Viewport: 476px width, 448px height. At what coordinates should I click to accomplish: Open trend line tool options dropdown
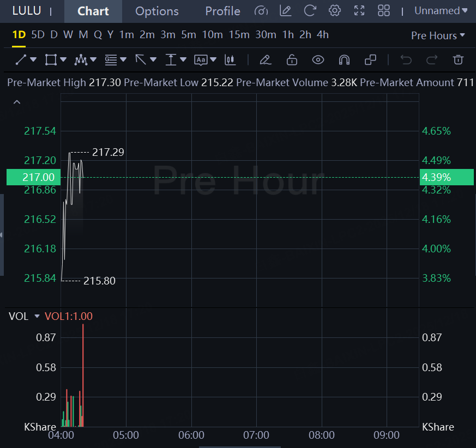(x=33, y=59)
